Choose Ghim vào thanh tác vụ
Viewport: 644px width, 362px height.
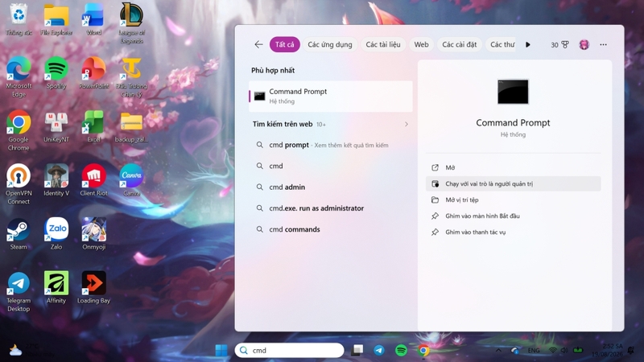(x=513, y=232)
